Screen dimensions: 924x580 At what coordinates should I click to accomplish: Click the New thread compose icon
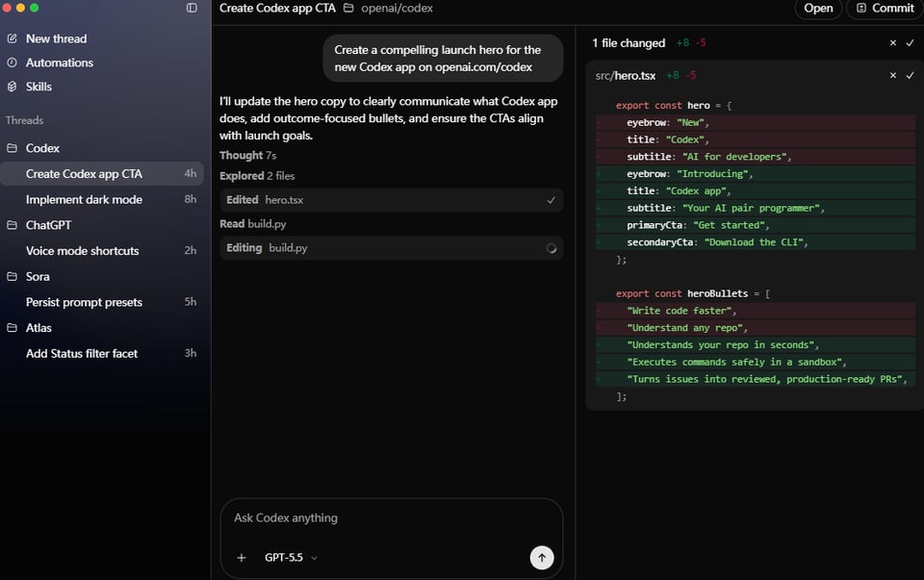click(12, 38)
